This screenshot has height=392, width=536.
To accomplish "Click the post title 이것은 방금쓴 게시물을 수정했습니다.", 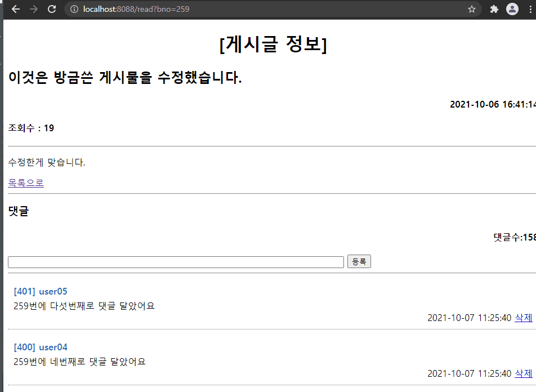I will (125, 77).
